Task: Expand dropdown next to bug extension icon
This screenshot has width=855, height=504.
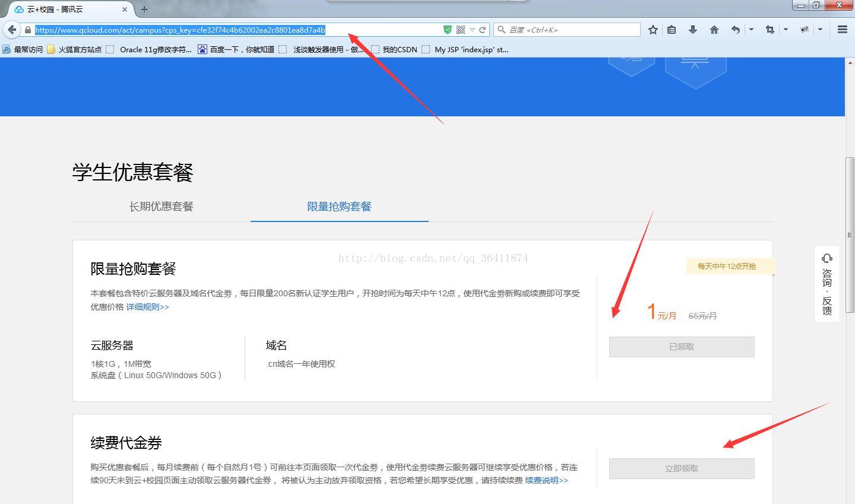Action: (x=820, y=30)
